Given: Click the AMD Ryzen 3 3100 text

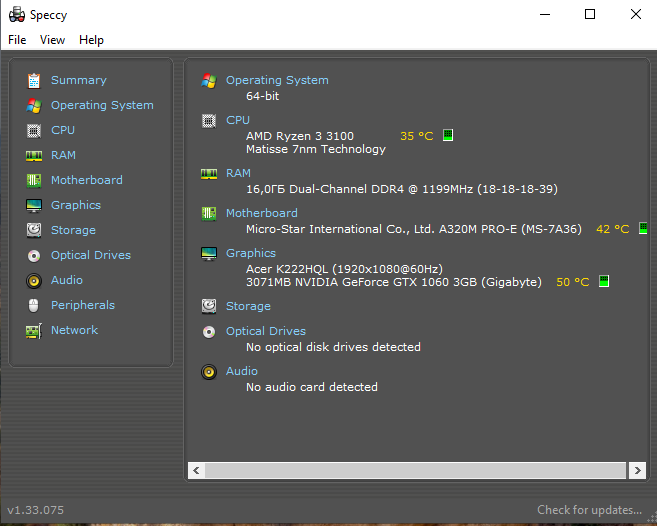Looking at the screenshot, I should tap(300, 136).
